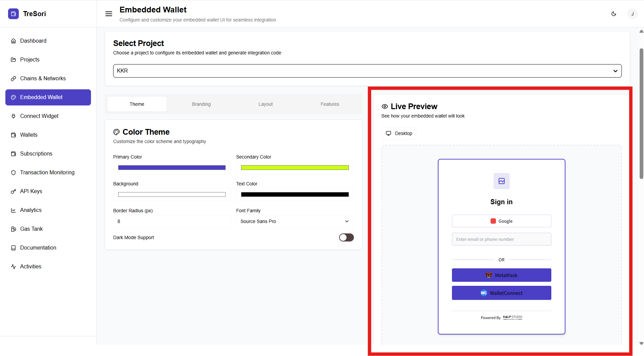Switch to the Layout tab
The height and width of the screenshot is (356, 644).
265,104
